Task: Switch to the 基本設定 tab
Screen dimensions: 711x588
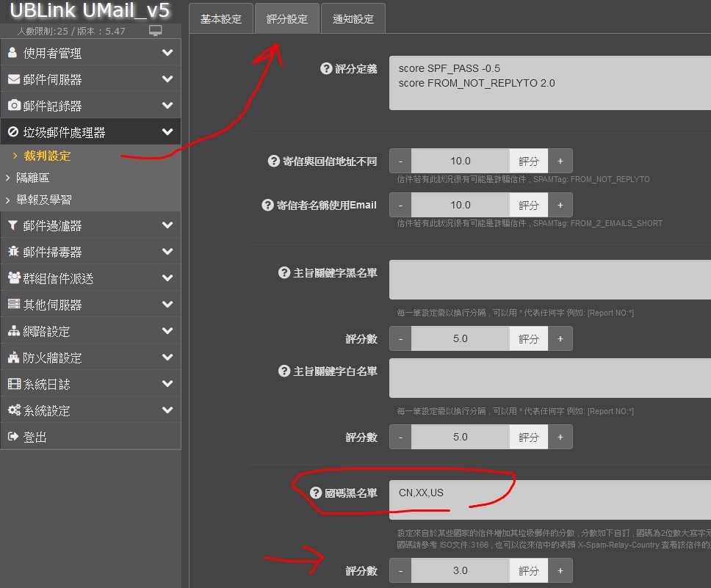Action: (x=221, y=18)
